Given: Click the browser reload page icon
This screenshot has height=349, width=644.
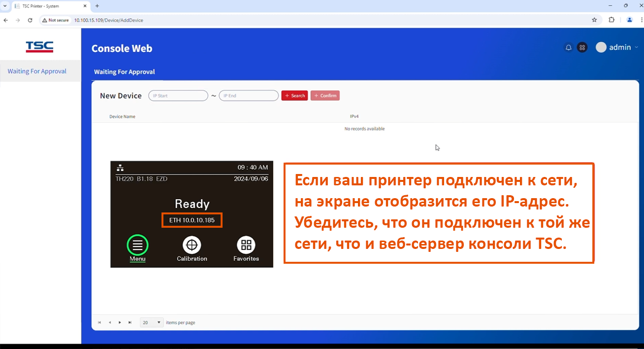Looking at the screenshot, I should [x=30, y=20].
